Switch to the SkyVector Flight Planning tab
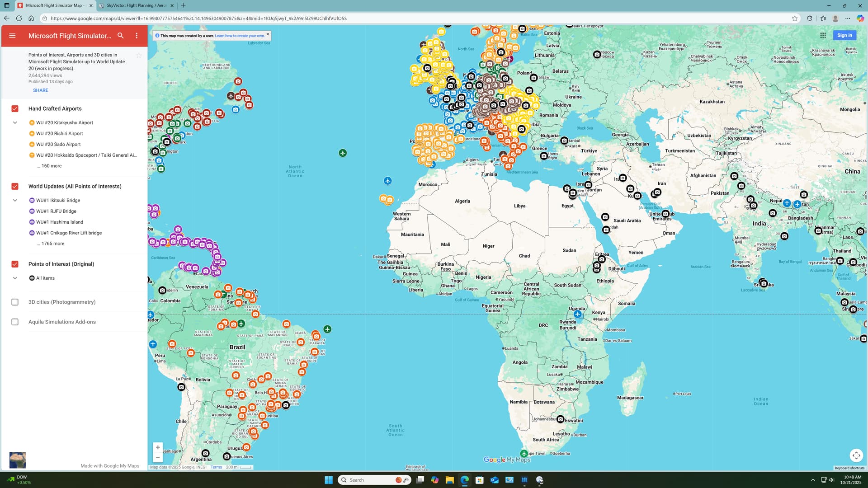Screen dimensions: 868x488 pyautogui.click(x=136, y=5)
